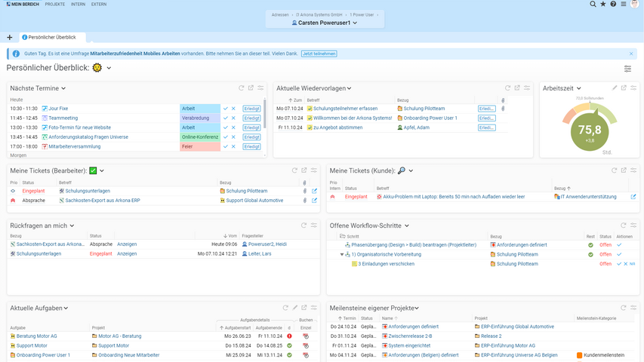
Task: Select the Persönlicher Überblick tab
Action: click(x=52, y=37)
